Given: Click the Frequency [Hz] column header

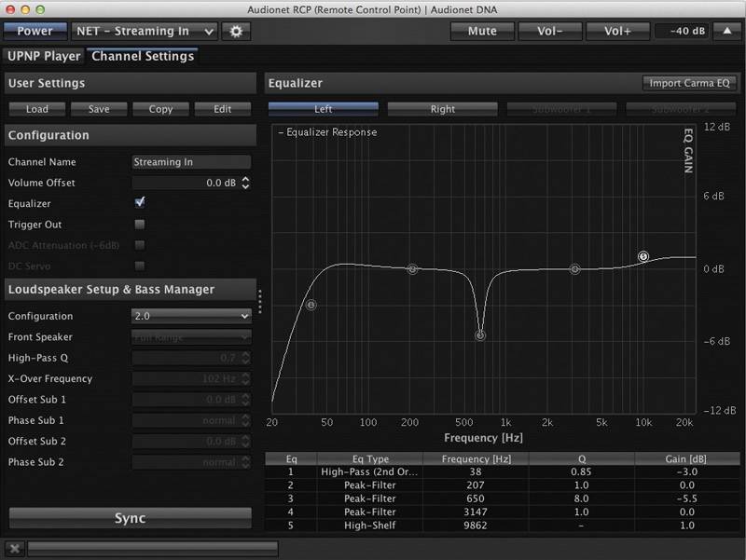Looking at the screenshot, I should (x=476, y=458).
